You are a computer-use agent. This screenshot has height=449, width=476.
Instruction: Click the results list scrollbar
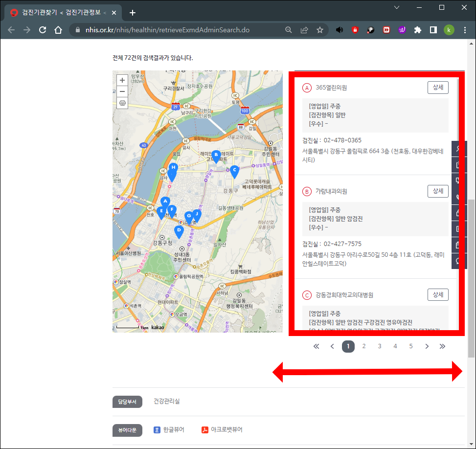(457, 111)
